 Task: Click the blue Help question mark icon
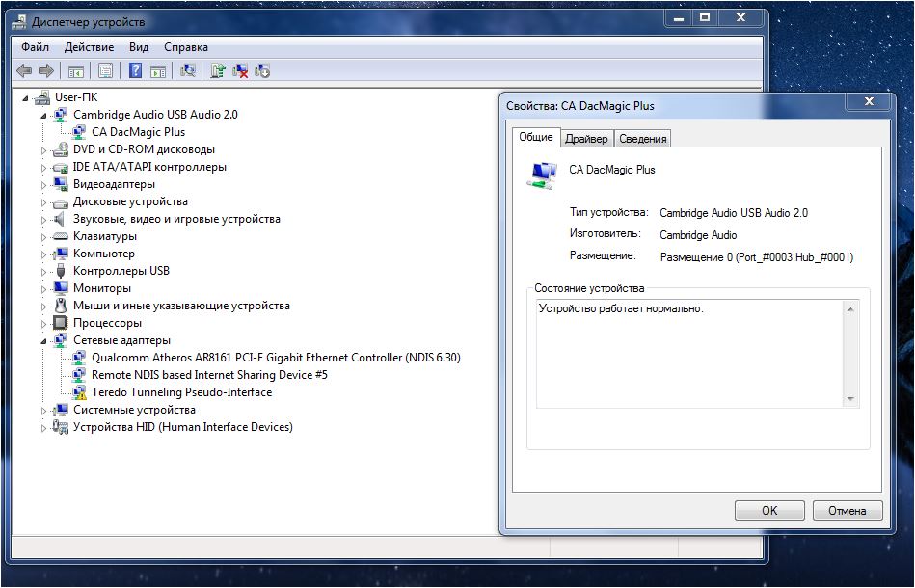coord(136,70)
